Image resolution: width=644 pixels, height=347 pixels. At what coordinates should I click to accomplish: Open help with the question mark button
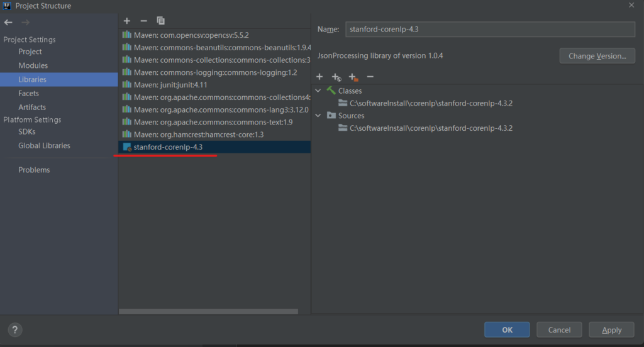[x=15, y=330]
